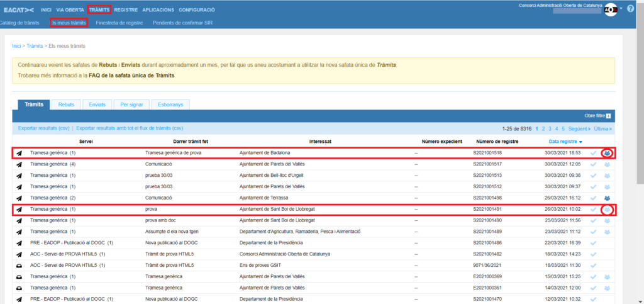Screen dimensions: 644x304
Task: Sort by the Data registre column
Action: [x=565, y=142]
